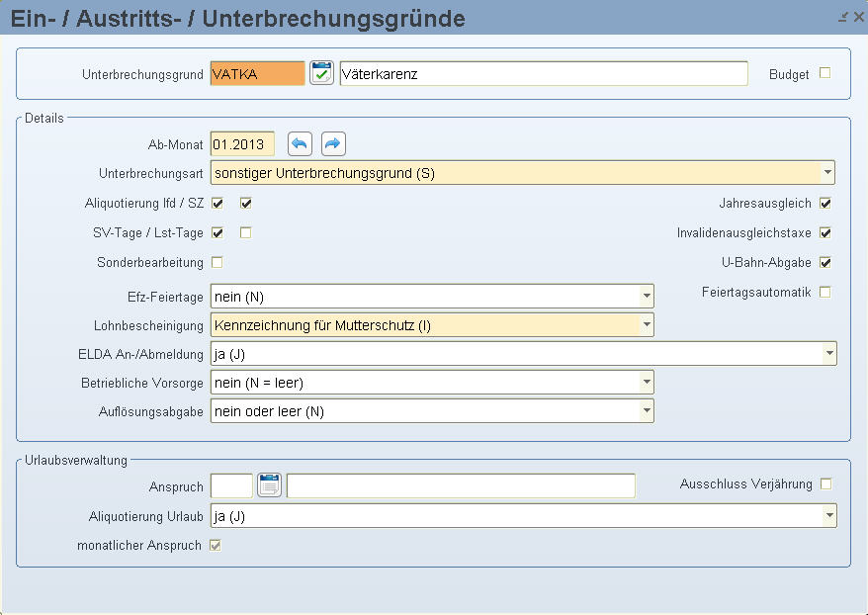This screenshot has width=868, height=615.
Task: Untick the Jahresausgleich checkbox
Action: (825, 203)
